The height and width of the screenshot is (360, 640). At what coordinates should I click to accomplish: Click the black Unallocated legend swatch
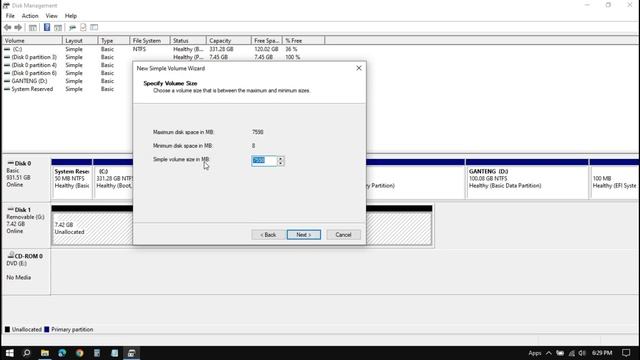tap(7, 329)
